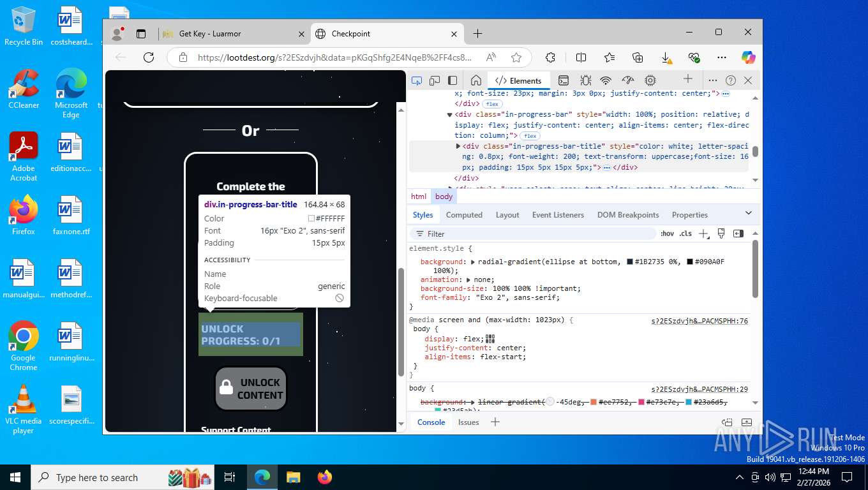
Task: Open browser essentials heart icon
Action: coord(694,57)
